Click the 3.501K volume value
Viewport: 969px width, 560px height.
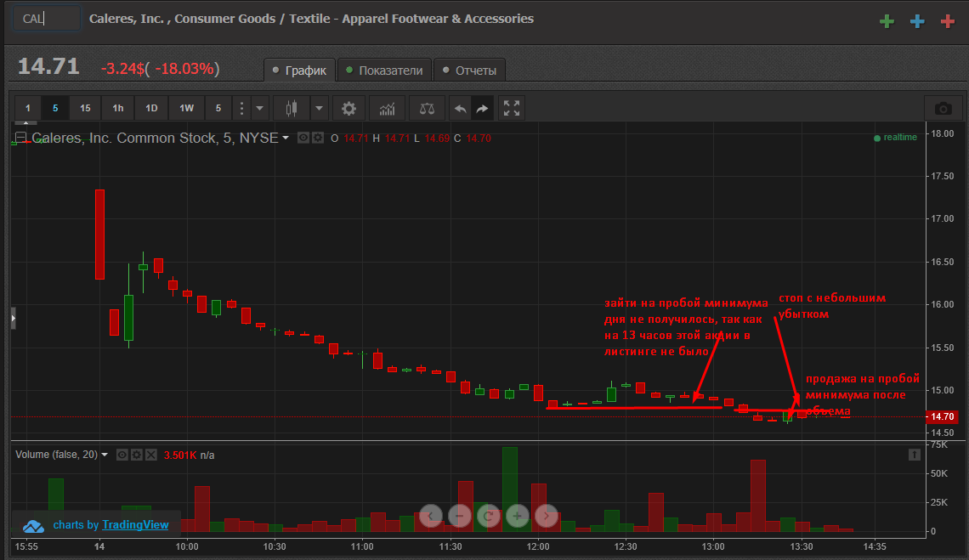pyautogui.click(x=180, y=455)
